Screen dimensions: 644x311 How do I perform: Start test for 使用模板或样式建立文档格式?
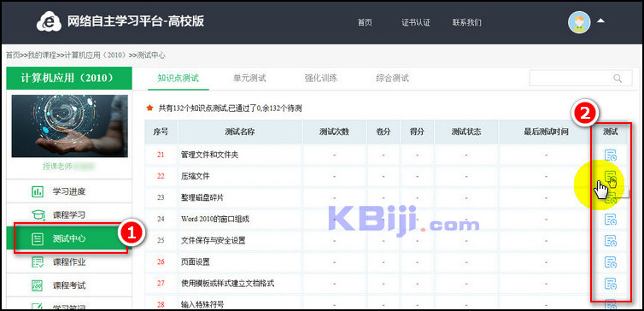611,284
